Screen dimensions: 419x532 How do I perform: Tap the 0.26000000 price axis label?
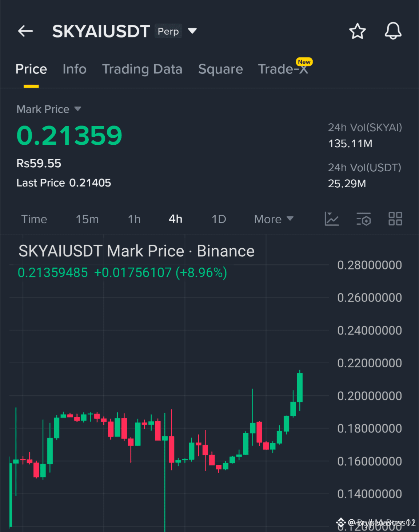370,298
